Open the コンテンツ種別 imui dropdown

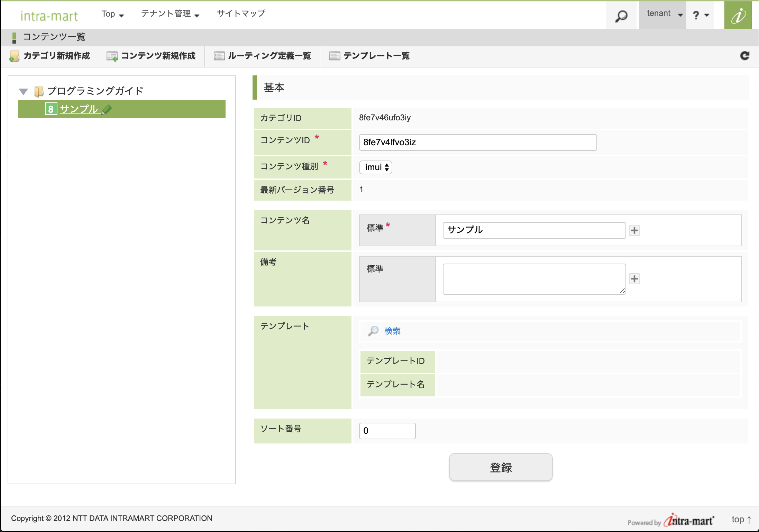[x=376, y=167]
